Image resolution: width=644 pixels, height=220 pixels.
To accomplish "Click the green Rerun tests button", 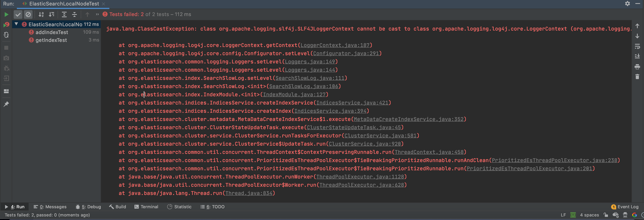I will (6, 14).
